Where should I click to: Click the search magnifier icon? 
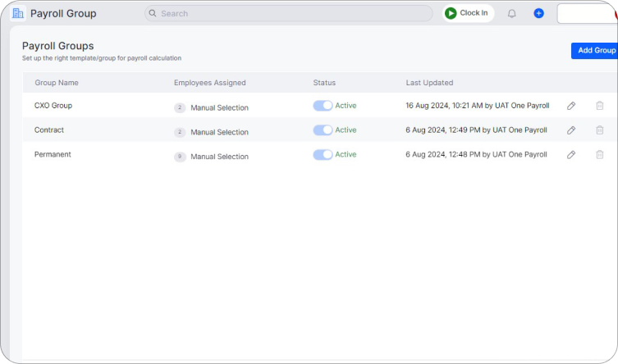153,13
